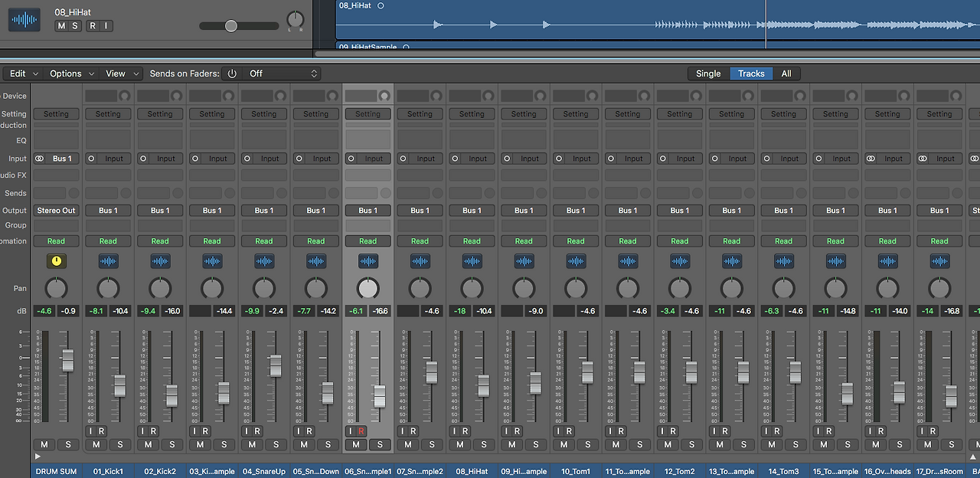Switch mixer to All view
This screenshot has height=478, width=980.
pyautogui.click(x=786, y=74)
